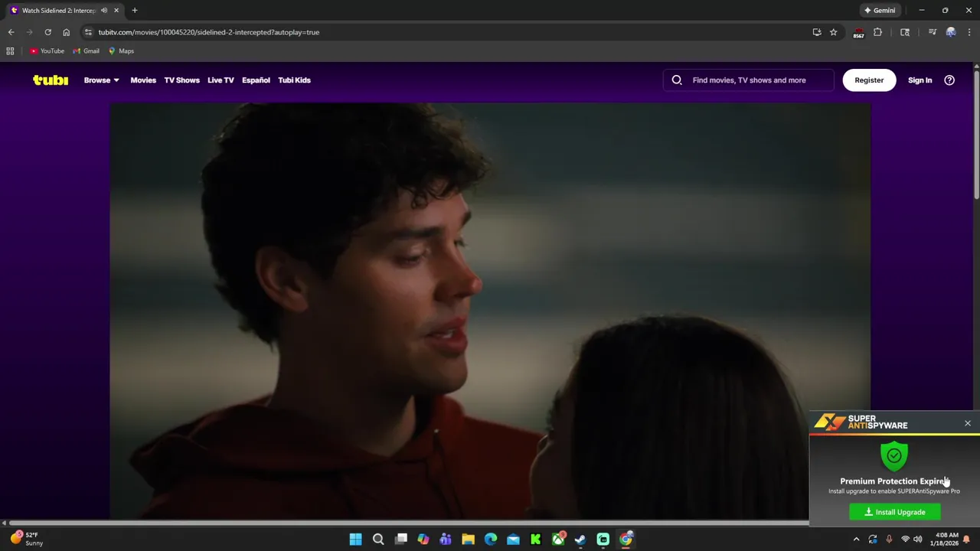Open Tubi Kids
The height and width of the screenshot is (551, 980).
tap(294, 80)
